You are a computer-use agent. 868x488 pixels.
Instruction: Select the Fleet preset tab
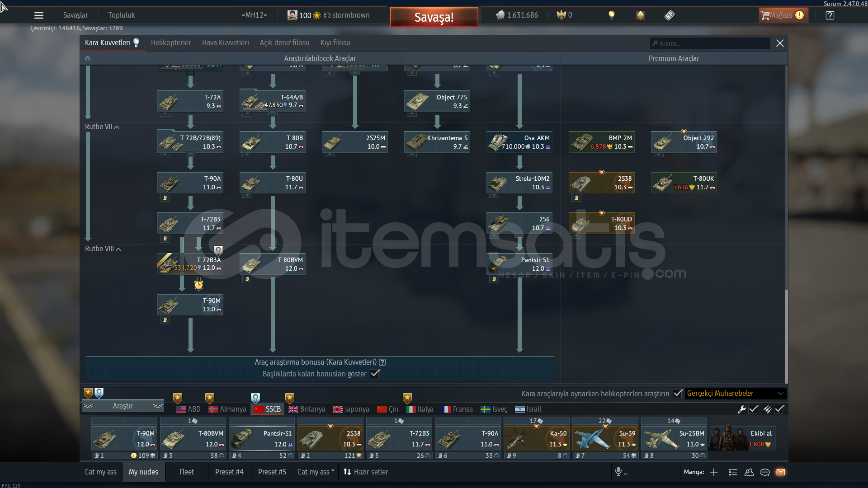pyautogui.click(x=186, y=472)
